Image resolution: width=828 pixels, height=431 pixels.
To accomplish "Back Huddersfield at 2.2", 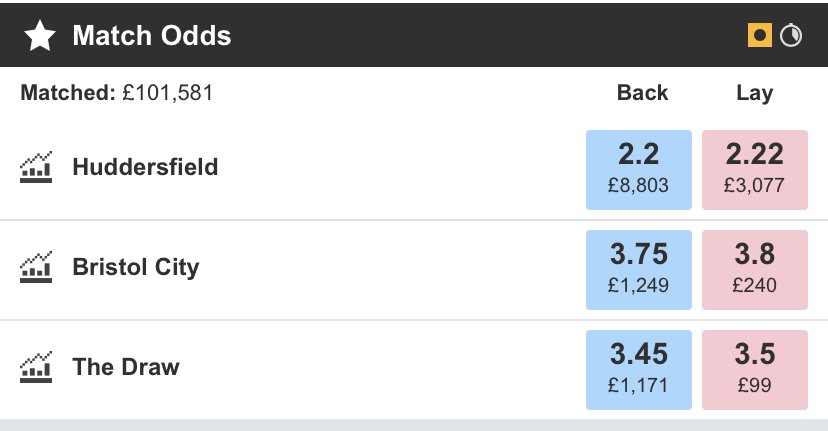I will click(x=639, y=169).
